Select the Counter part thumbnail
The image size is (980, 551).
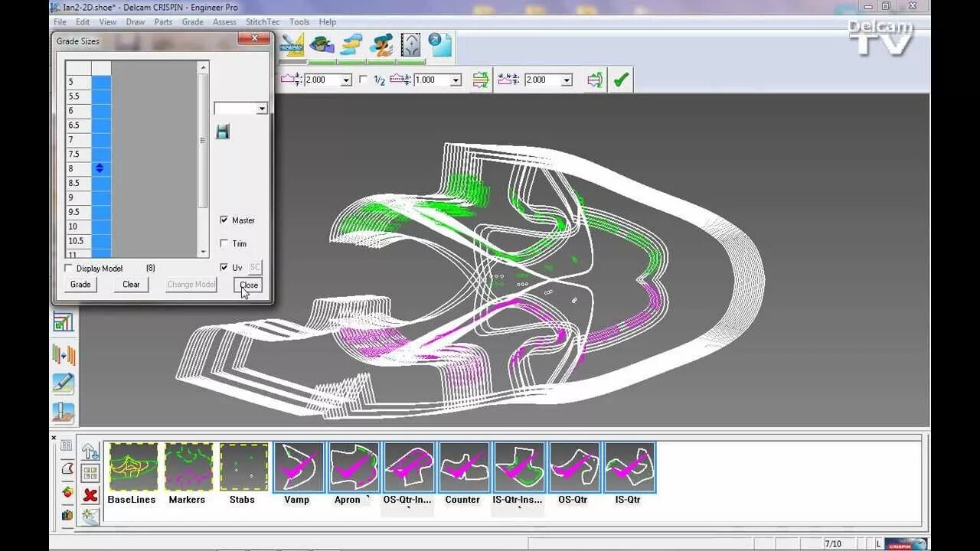tap(464, 468)
